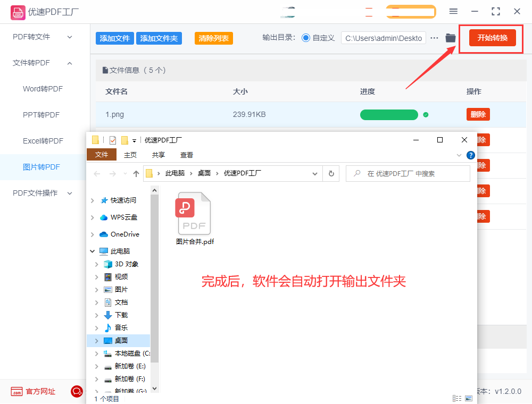532x404 pixels.
Task: Click the 1.png file name cell
Action: point(115,115)
